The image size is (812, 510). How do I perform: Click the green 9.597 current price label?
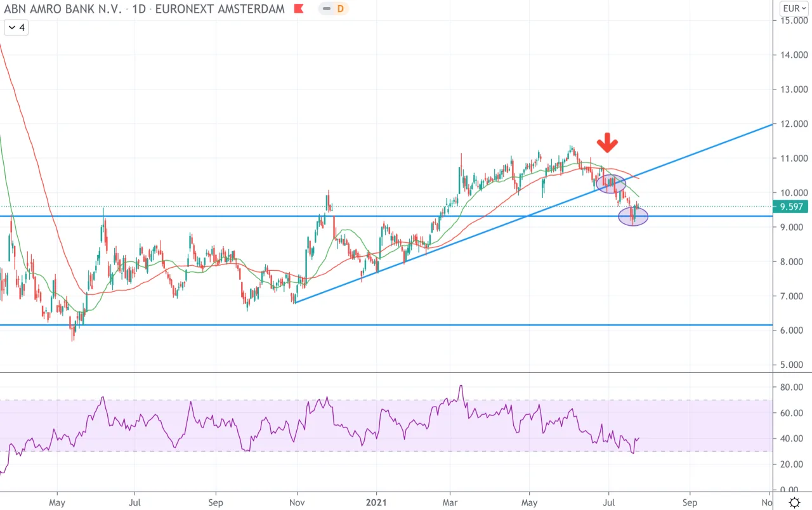tap(790, 206)
